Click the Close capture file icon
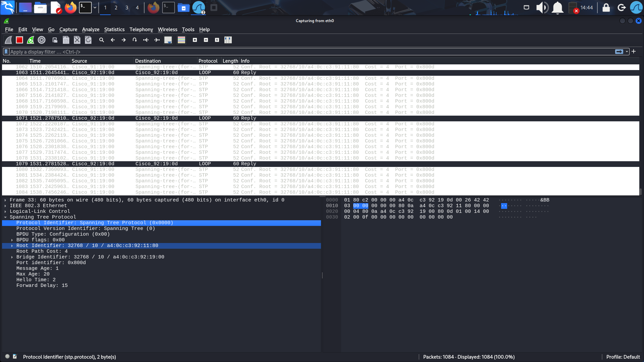The height and width of the screenshot is (362, 644). click(x=77, y=40)
